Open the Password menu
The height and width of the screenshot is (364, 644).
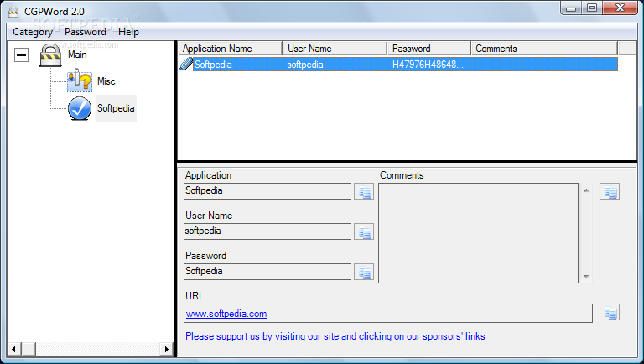click(x=86, y=32)
